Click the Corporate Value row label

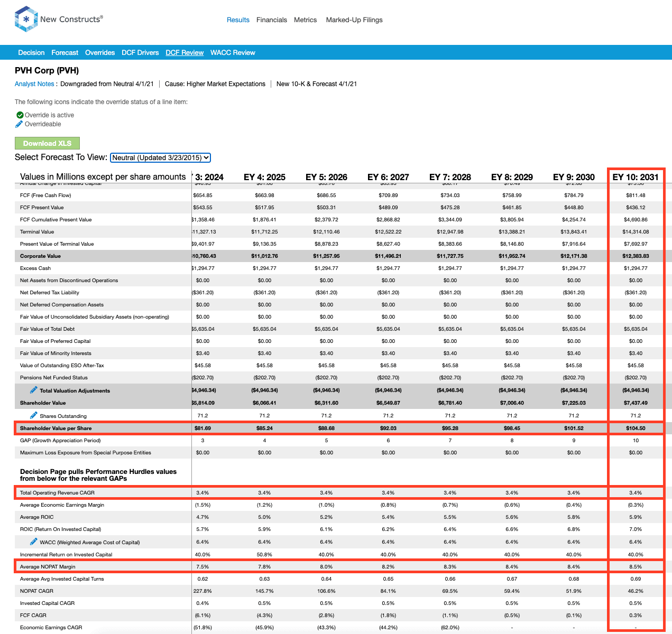click(40, 256)
